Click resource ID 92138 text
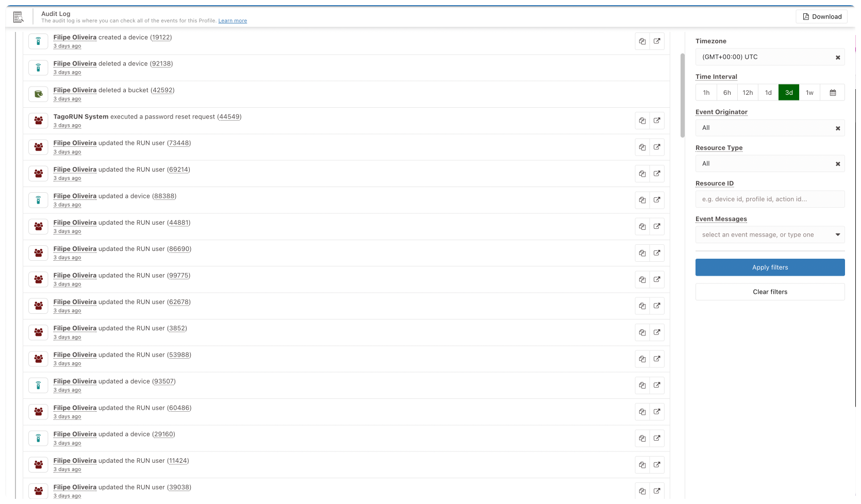The height and width of the screenshot is (504, 861). pyautogui.click(x=161, y=64)
